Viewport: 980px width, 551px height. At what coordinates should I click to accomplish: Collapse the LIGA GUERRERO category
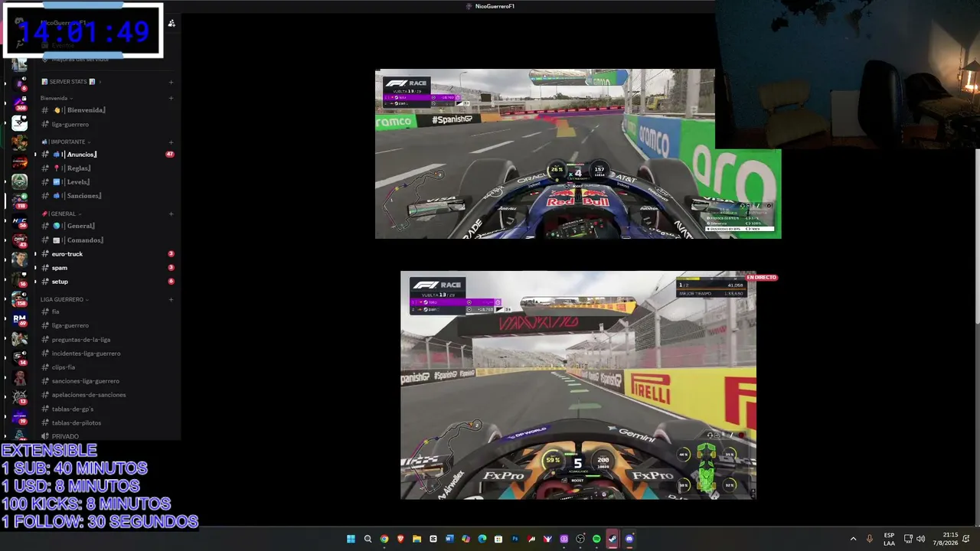click(64, 299)
